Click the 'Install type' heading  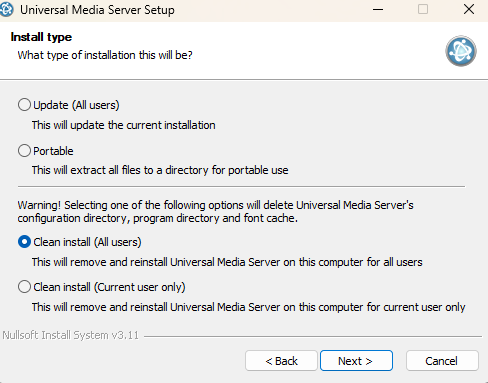[x=41, y=37]
